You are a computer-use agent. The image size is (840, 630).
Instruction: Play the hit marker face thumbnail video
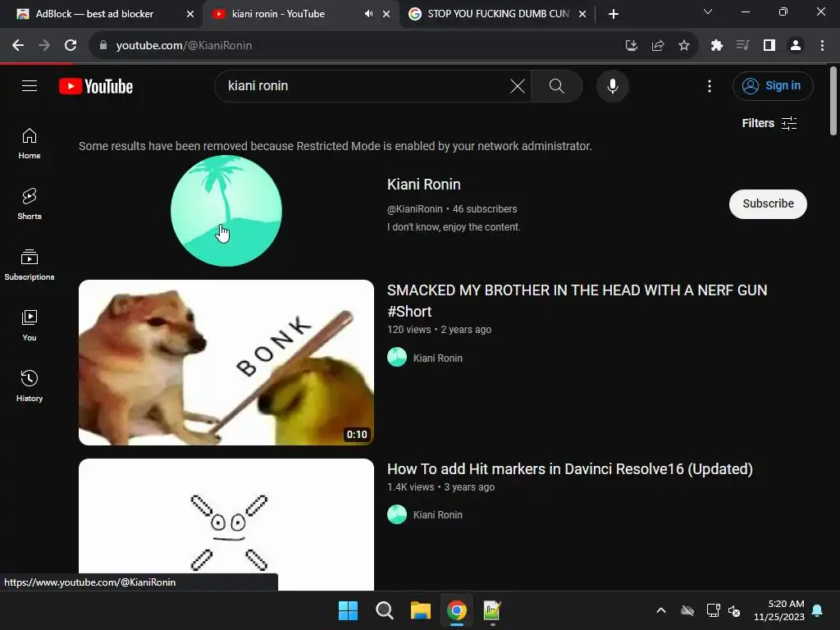point(226,524)
